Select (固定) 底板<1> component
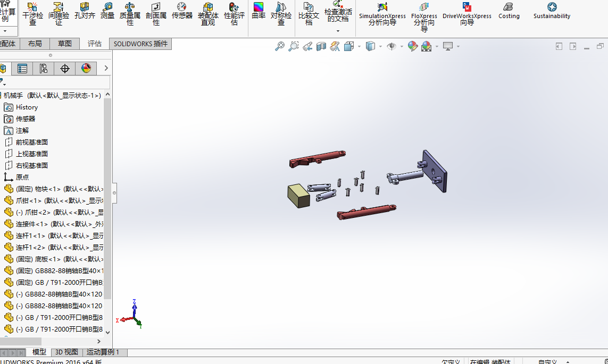The image size is (608, 364). (54, 259)
